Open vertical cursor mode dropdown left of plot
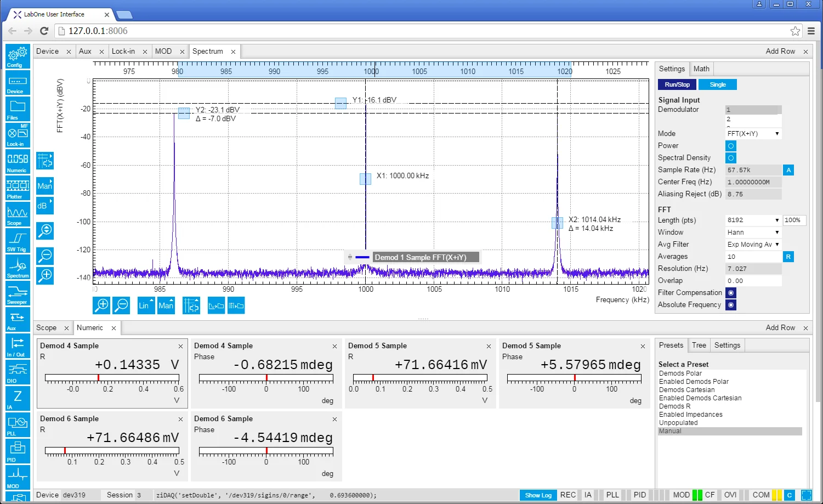 coord(45,161)
